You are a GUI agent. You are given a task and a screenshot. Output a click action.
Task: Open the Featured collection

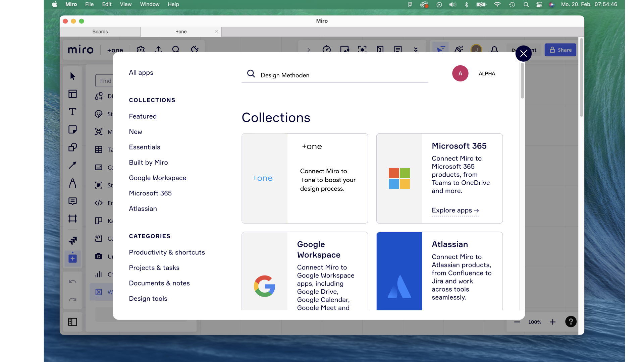pyautogui.click(x=143, y=116)
